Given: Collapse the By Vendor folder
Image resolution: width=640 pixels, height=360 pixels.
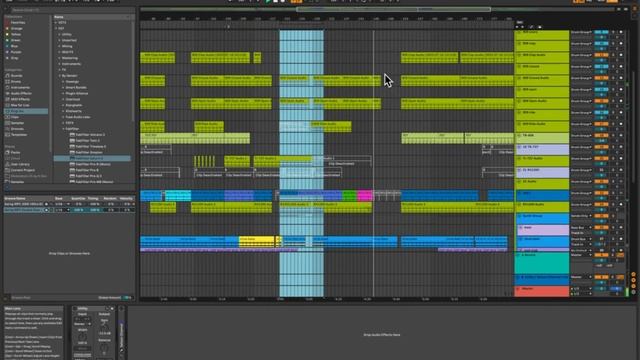Looking at the screenshot, I should 60,76.
